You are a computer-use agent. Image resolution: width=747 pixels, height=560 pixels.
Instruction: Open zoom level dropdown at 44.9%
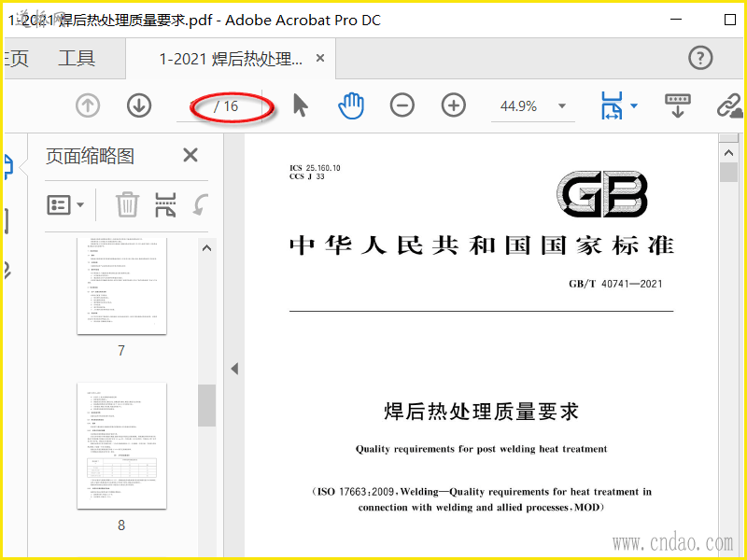click(x=562, y=105)
